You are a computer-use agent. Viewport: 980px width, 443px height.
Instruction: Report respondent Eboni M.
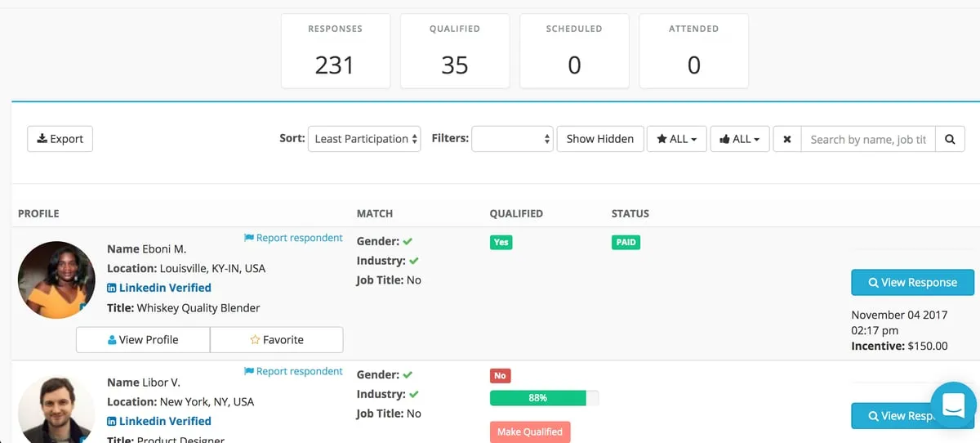point(293,238)
